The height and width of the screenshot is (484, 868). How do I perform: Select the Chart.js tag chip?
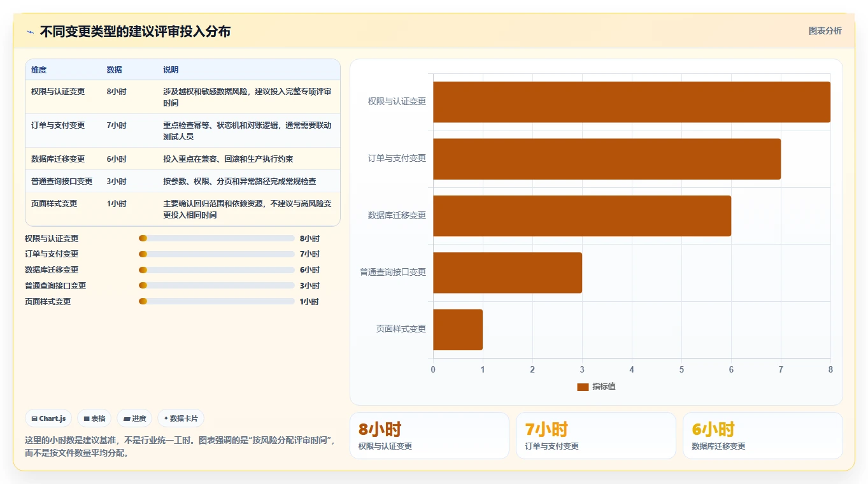tap(49, 418)
